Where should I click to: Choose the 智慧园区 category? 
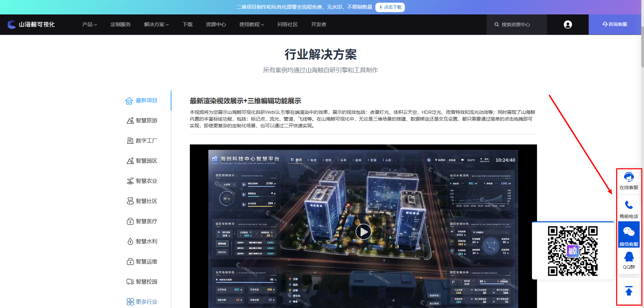(x=142, y=161)
